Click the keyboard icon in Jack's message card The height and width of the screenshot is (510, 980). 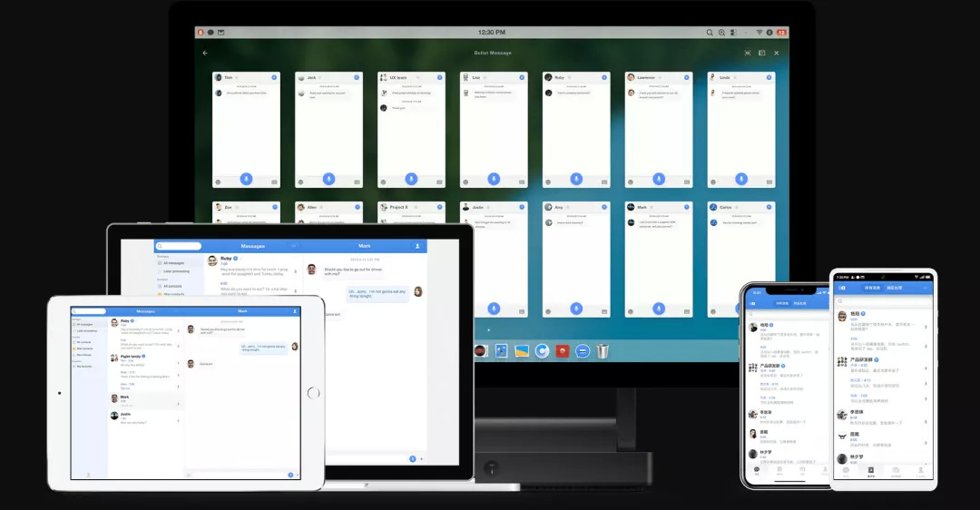click(357, 182)
